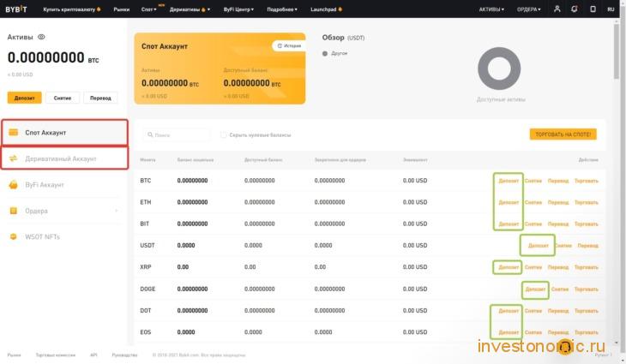
Task: Open История on spot account card
Action: pyautogui.click(x=289, y=46)
